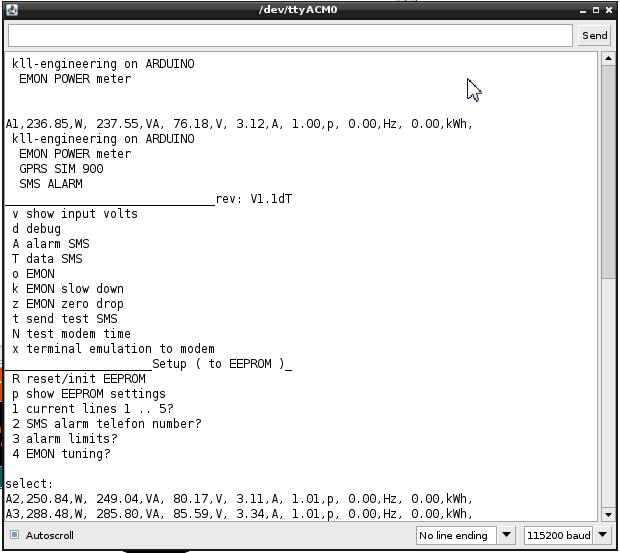The height and width of the screenshot is (553, 620).
Task: Click the 't send test SMS' line
Action: tap(65, 319)
